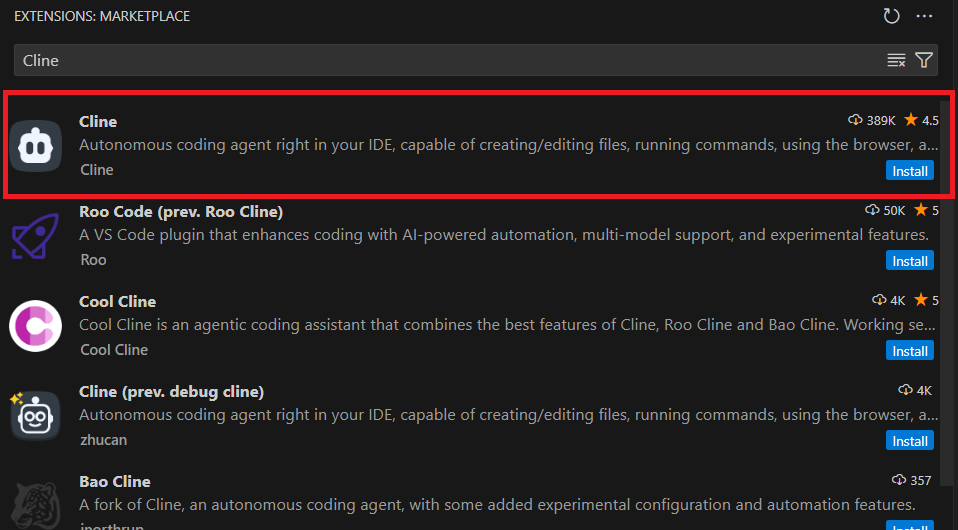The width and height of the screenshot is (958, 530).
Task: Click the extension list vertical scrollbar
Action: click(x=945, y=147)
